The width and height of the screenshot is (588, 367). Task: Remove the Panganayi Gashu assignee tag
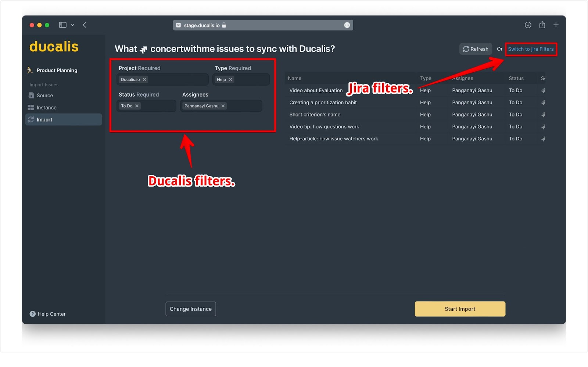point(223,106)
